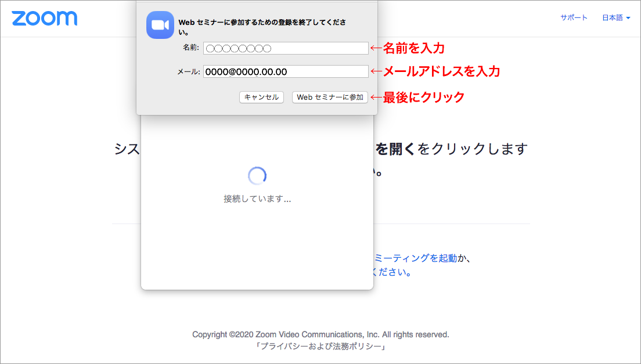
Task: Click the ミーティングを起動 link
Action: point(415,258)
